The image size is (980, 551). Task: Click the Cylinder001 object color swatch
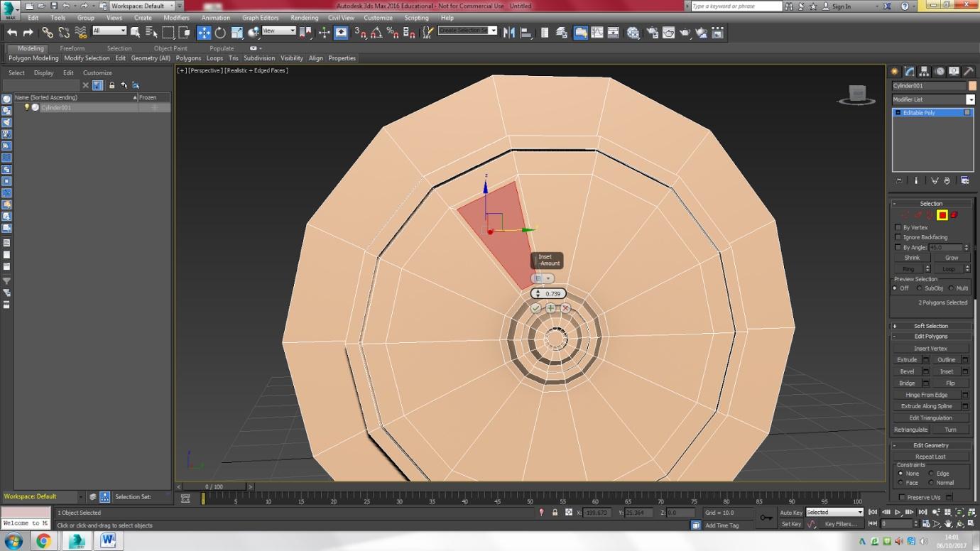(973, 86)
